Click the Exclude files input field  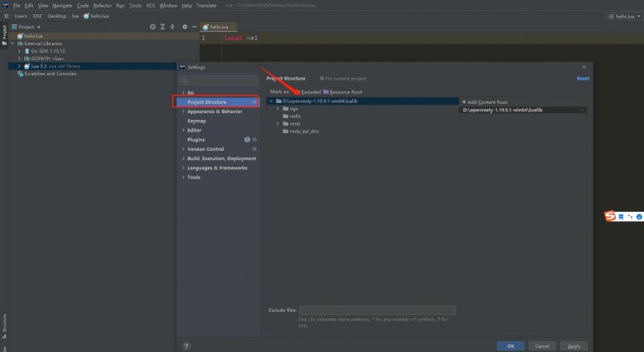[377, 310]
